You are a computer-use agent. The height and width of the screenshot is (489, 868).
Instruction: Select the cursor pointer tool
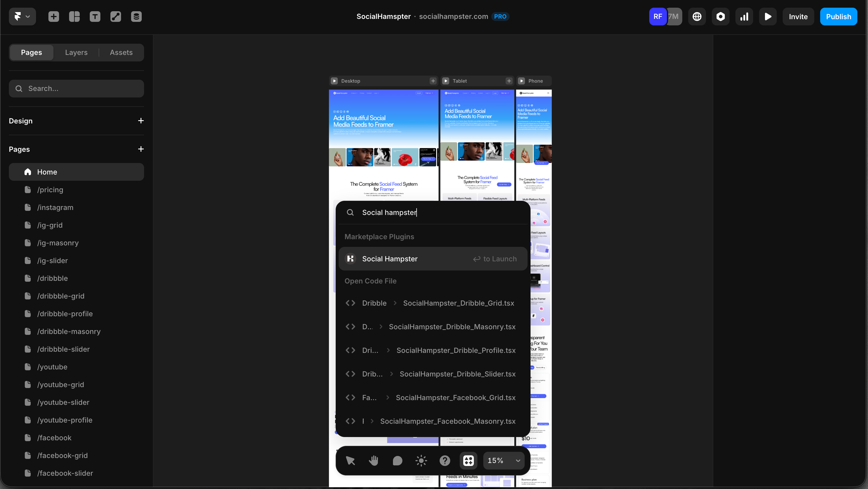tap(350, 460)
